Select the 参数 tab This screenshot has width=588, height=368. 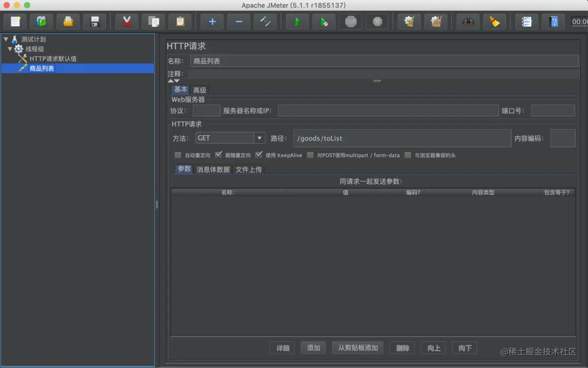point(184,169)
